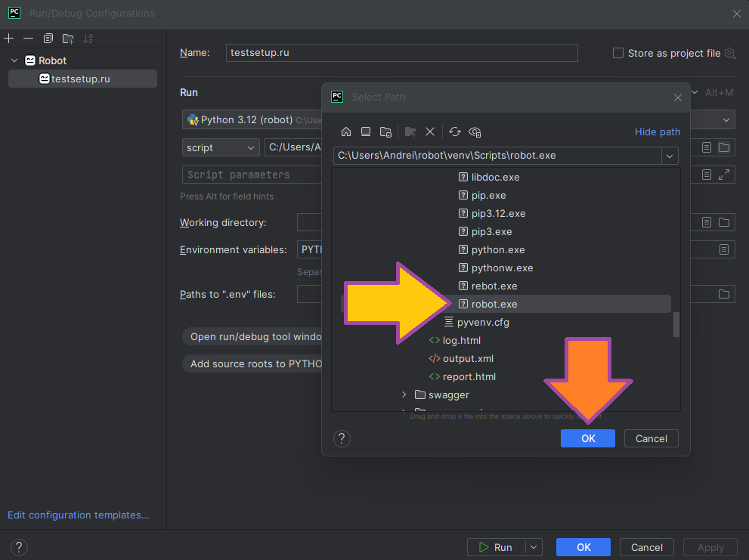Select pip.exe in the file tree
Screen dimensions: 749x560
(x=488, y=196)
